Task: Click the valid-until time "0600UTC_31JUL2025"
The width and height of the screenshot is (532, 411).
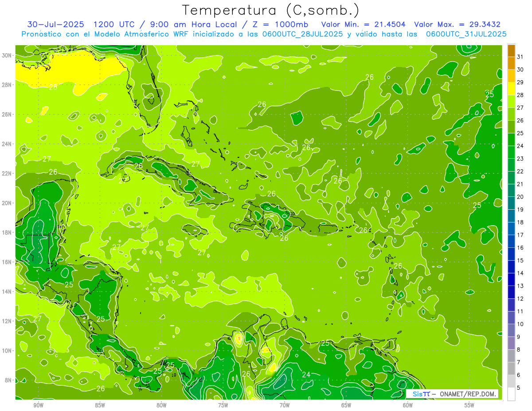Action: click(x=466, y=34)
